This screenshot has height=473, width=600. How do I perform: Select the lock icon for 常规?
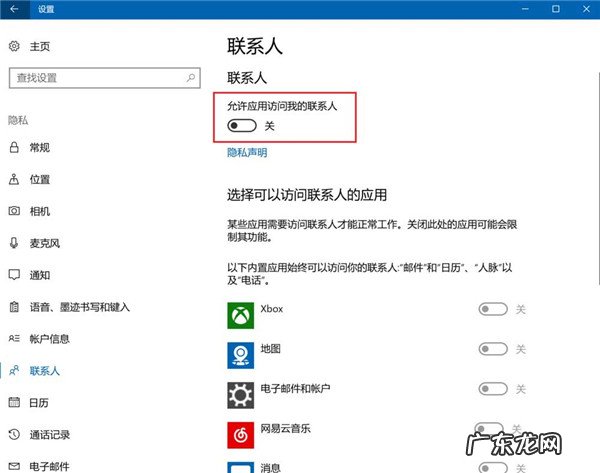[14, 147]
